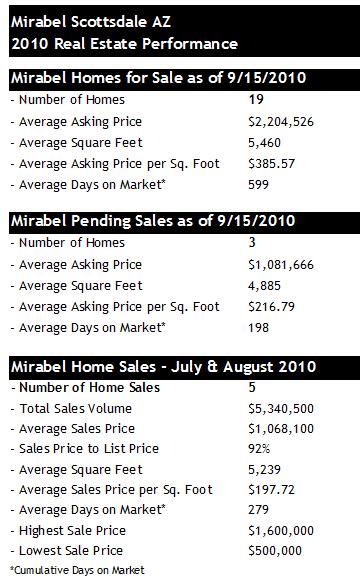Select the $216.79 pending price per foot
Viewport: 360px width, 583px height.
click(271, 307)
